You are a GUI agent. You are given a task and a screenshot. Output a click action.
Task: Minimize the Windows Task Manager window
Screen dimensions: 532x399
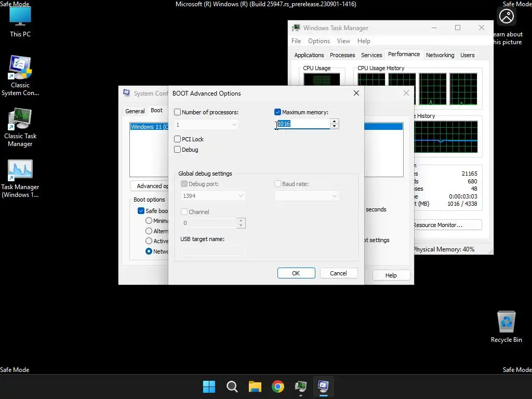pyautogui.click(x=434, y=28)
